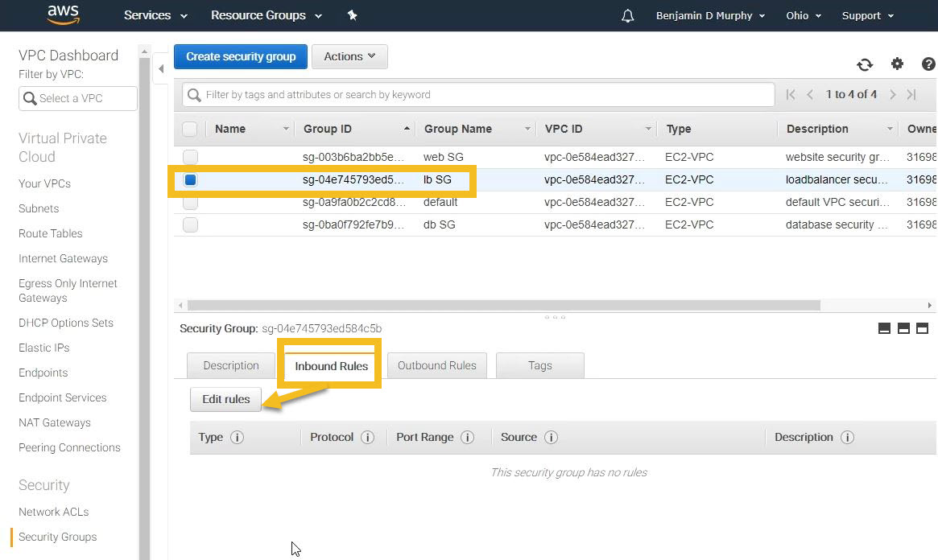Focus the security group keyword filter field

(x=478, y=94)
